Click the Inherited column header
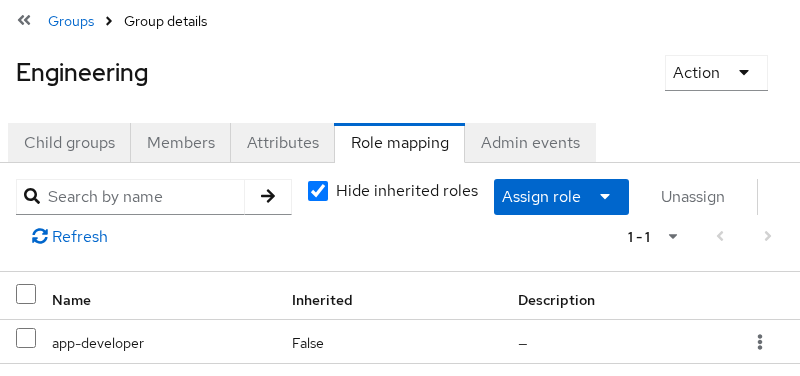800x376 pixels. 322,300
